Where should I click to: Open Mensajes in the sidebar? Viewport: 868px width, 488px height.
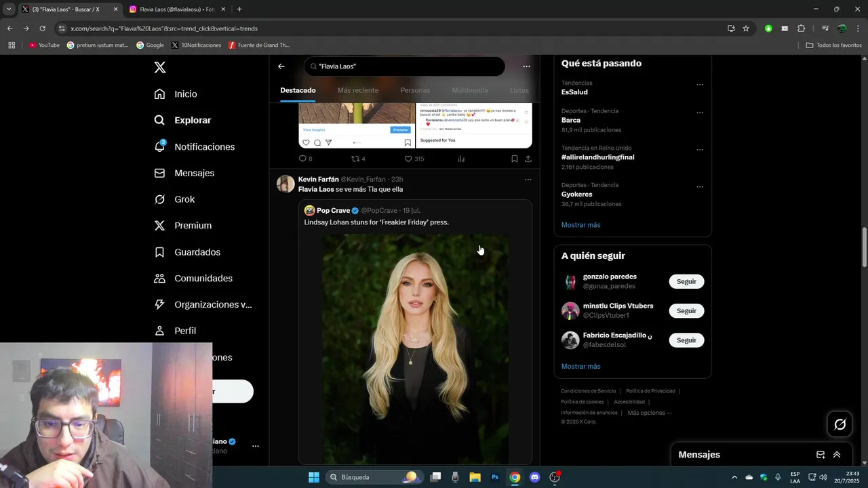(x=184, y=173)
